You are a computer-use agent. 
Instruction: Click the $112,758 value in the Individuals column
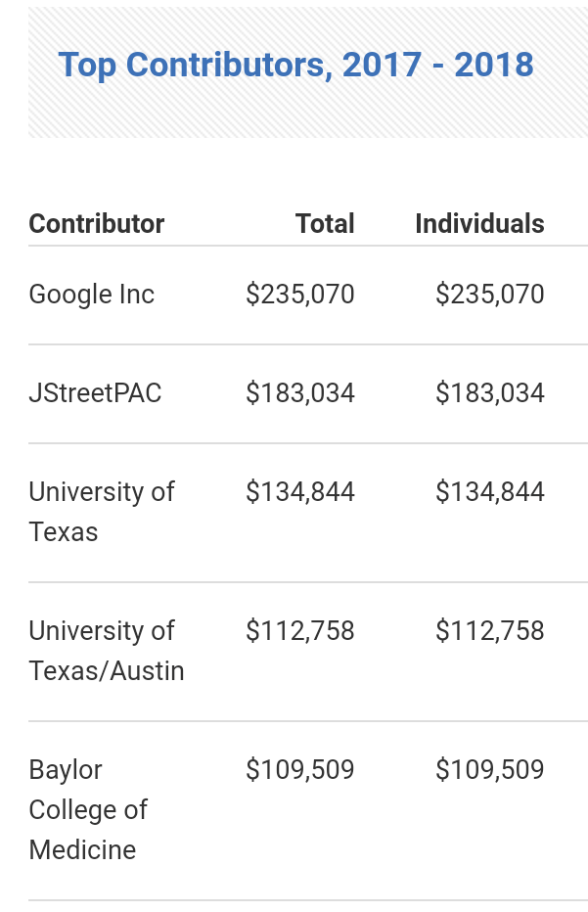tap(489, 631)
